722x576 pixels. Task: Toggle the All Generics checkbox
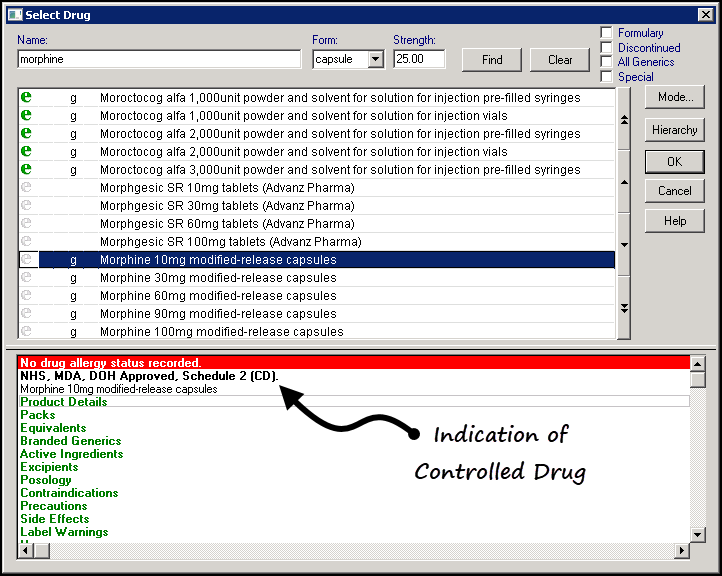pos(607,62)
